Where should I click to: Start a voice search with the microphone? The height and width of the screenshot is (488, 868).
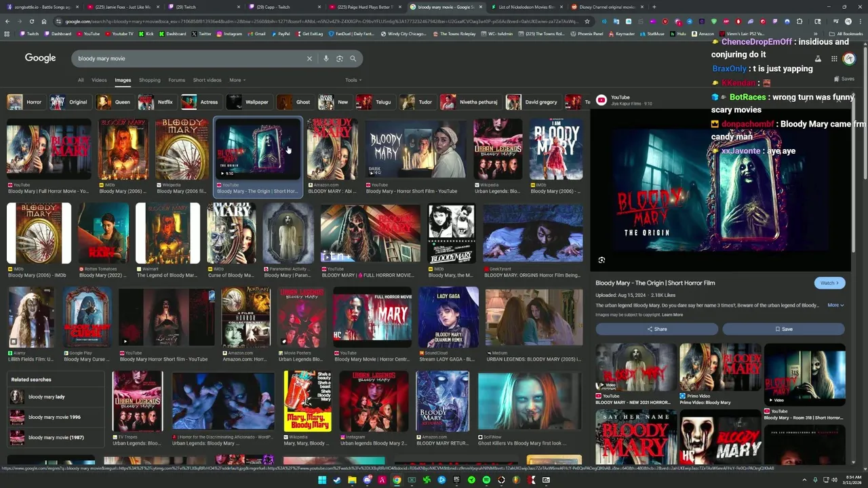coord(326,58)
